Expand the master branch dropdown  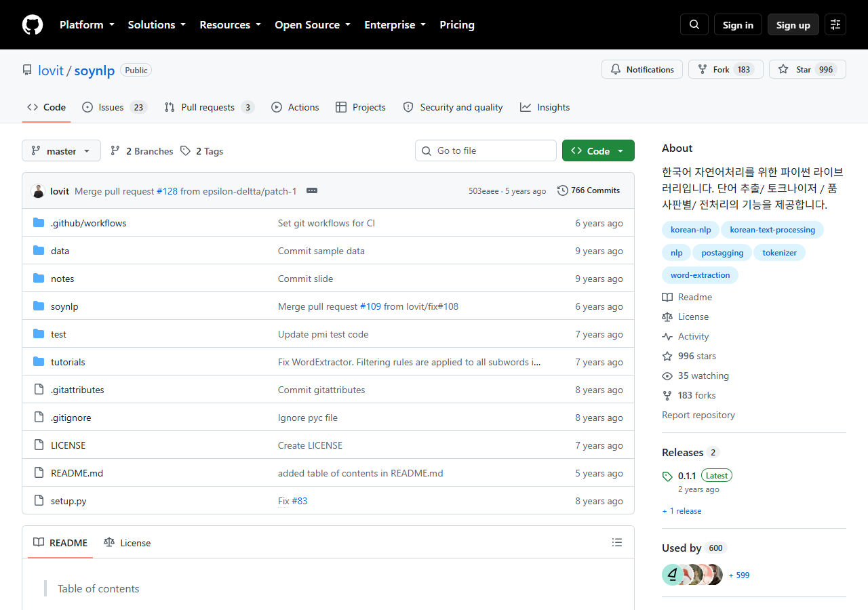click(x=61, y=150)
